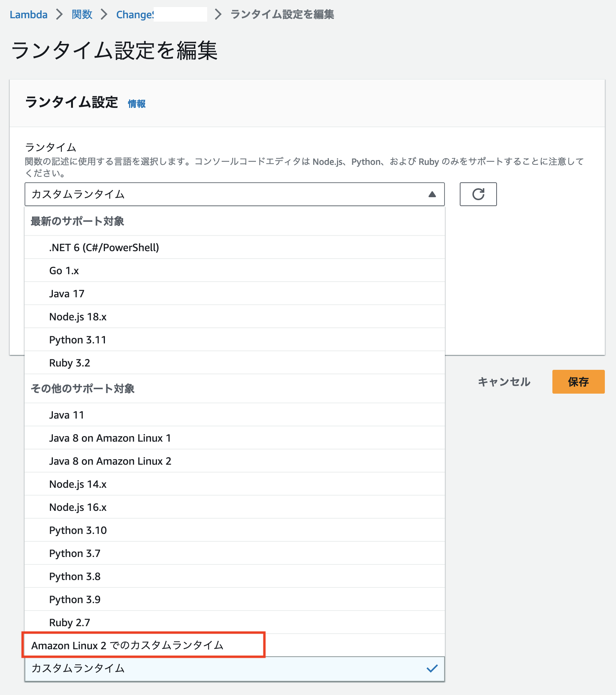The image size is (616, 695).
Task: Choose Java 8 on Amazon Linux 1
Action: 110,438
